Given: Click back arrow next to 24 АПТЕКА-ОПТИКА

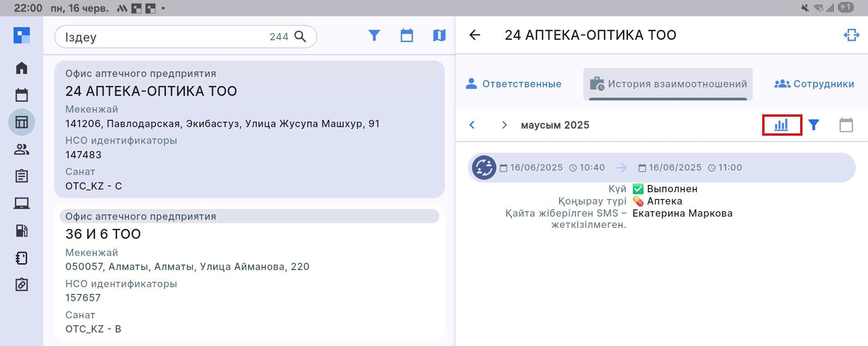Looking at the screenshot, I should [475, 35].
